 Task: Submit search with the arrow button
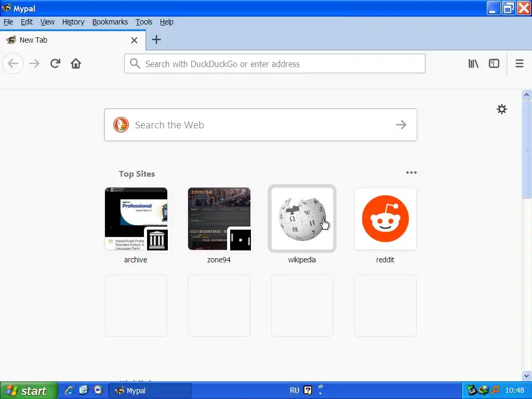(x=401, y=125)
